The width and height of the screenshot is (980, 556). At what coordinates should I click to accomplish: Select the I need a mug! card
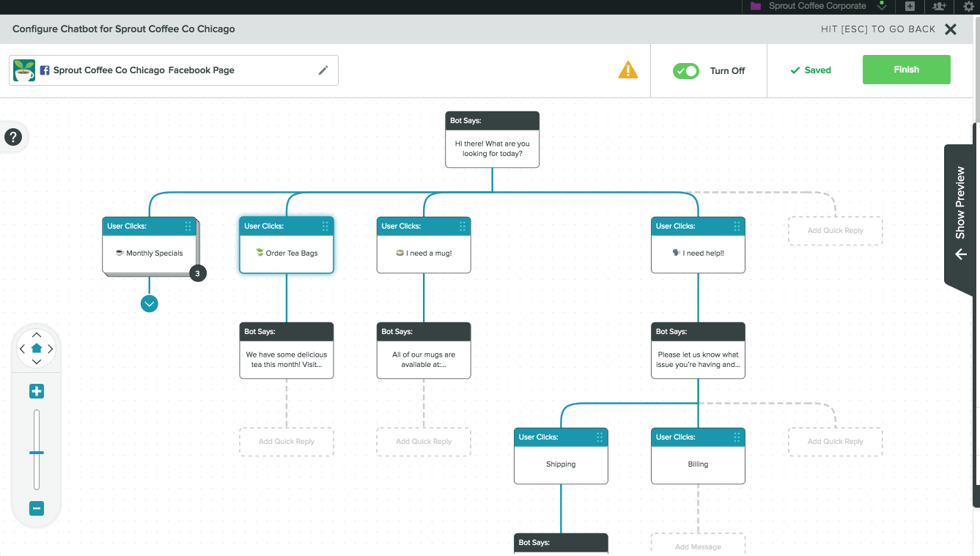(424, 245)
